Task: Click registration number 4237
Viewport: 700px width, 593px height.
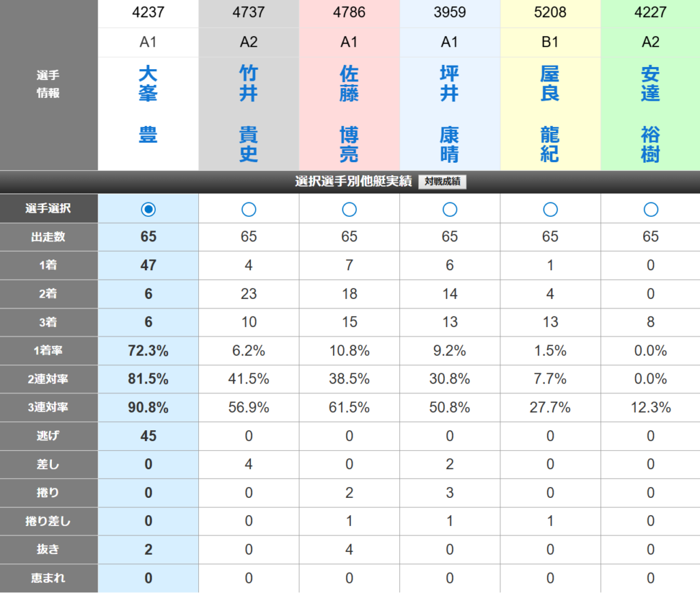Action: (148, 13)
